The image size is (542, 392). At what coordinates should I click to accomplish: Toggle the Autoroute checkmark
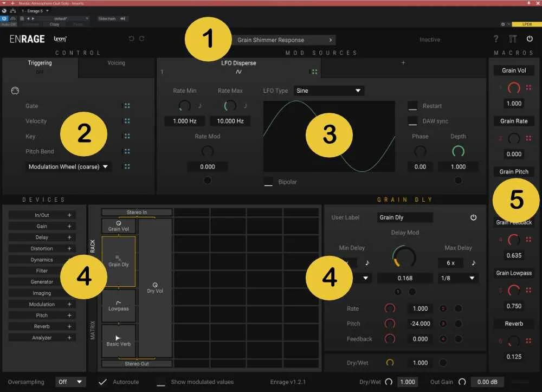point(102,382)
